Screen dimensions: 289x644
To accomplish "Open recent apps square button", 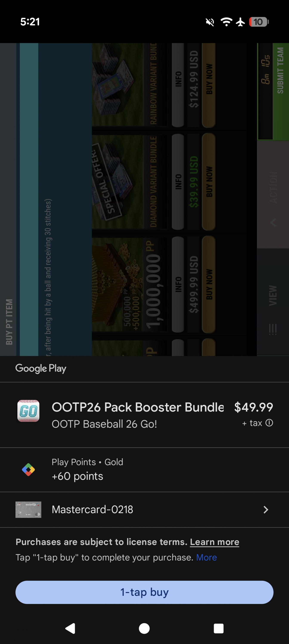I will 219,628.
